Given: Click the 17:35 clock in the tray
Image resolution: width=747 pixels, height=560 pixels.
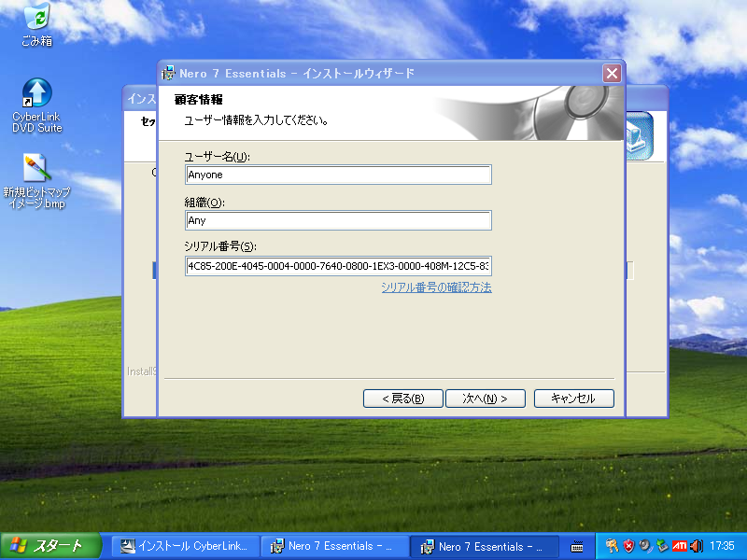Looking at the screenshot, I should click(722, 546).
